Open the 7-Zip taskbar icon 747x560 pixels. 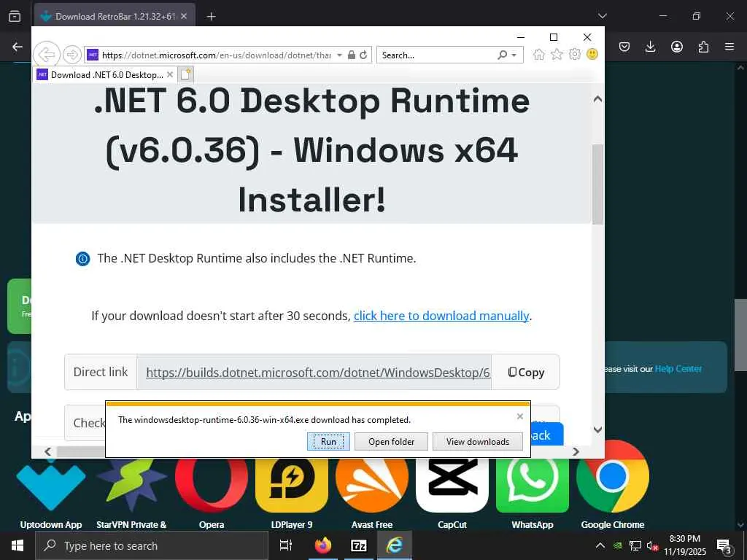(359, 545)
